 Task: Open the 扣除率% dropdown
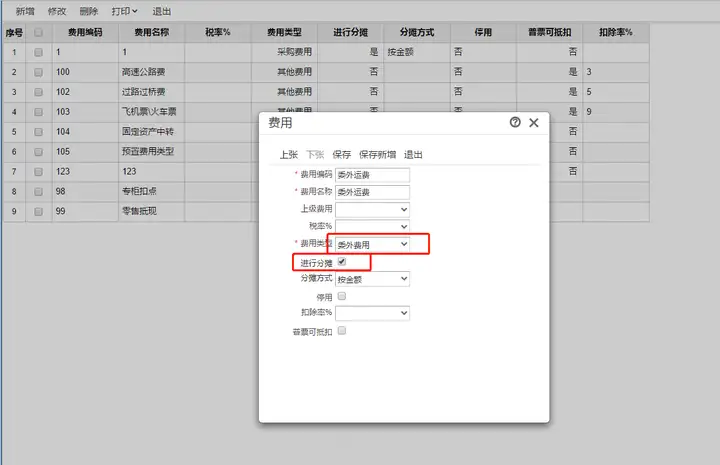point(372,313)
